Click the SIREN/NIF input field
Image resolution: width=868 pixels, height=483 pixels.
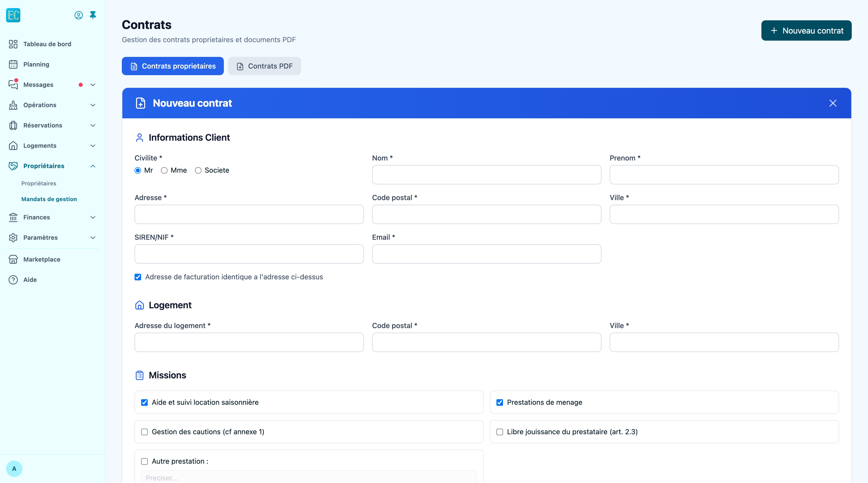coord(249,254)
